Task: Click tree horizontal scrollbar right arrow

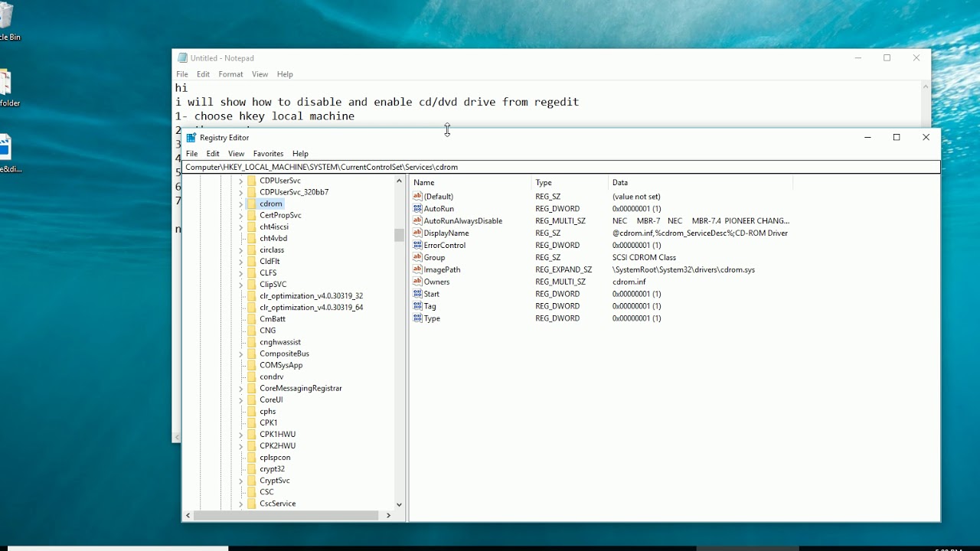Action: click(x=388, y=516)
